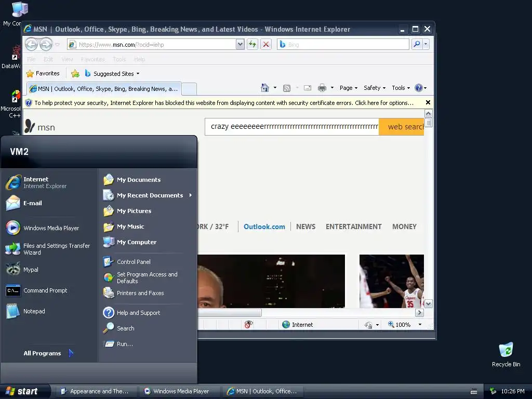Click the Print icon in the IE toolbar
This screenshot has width=532, height=399.
(322, 88)
